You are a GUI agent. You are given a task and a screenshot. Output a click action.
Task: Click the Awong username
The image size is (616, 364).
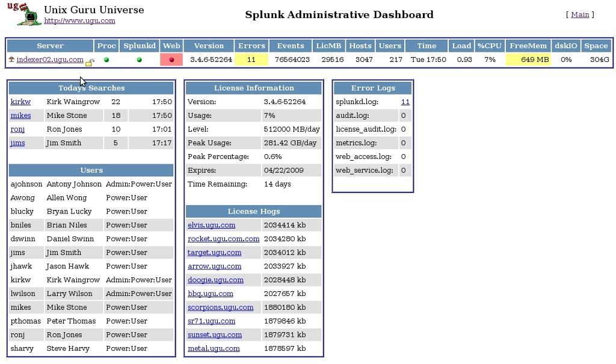pos(22,198)
